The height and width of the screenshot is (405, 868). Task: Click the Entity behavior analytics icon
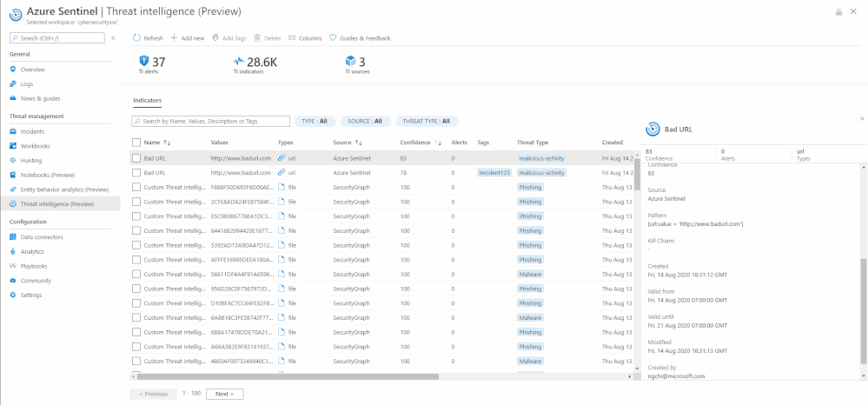13,189
